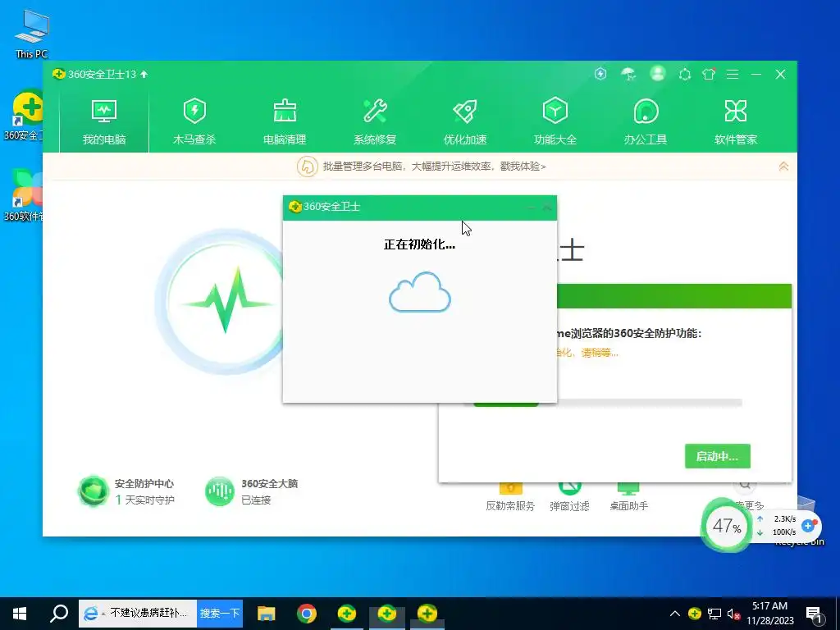Open 桌面助手 tool
Screen dimensions: 840x630
coord(628,496)
